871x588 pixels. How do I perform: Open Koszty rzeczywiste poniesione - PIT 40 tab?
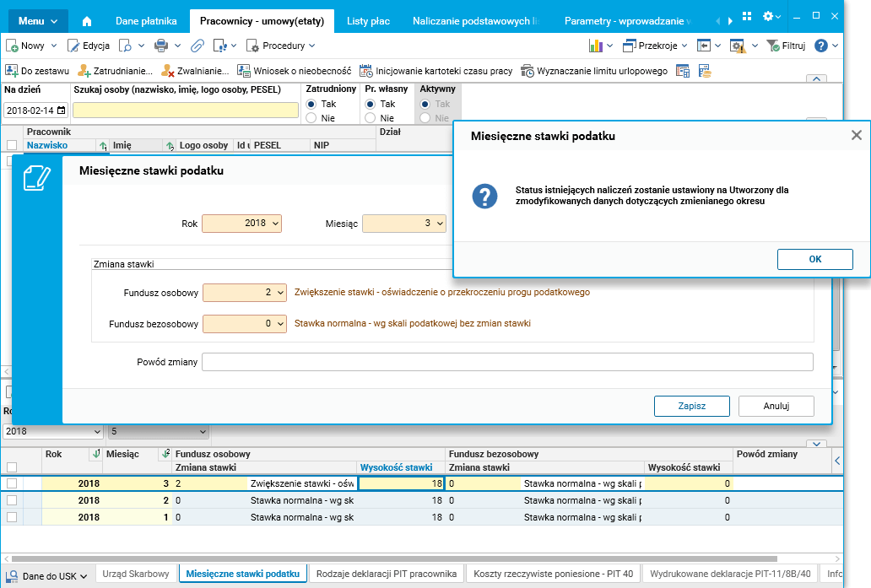(x=554, y=574)
